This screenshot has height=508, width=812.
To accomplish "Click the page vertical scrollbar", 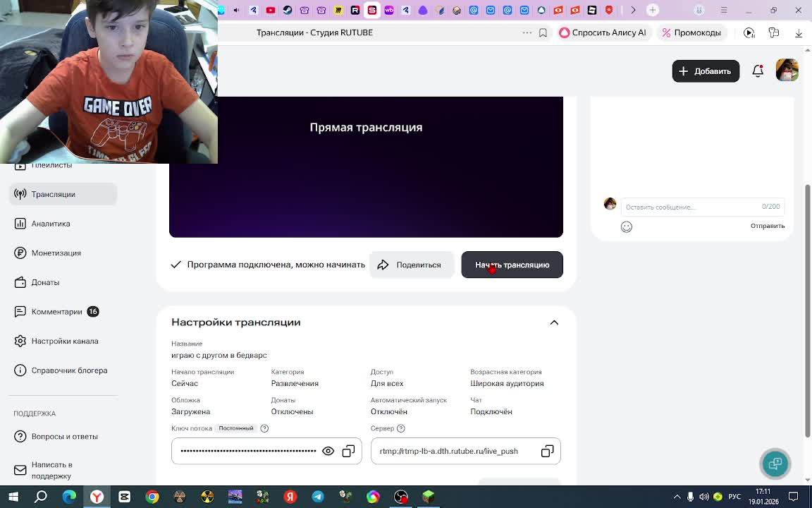I will pyautogui.click(x=807, y=311).
